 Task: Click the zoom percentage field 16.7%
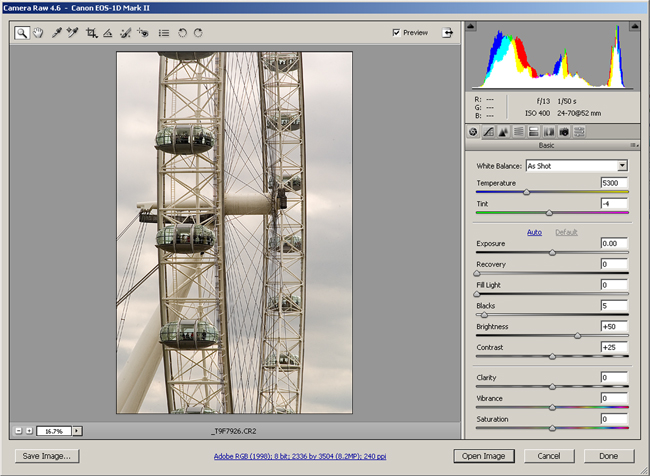coord(54,431)
